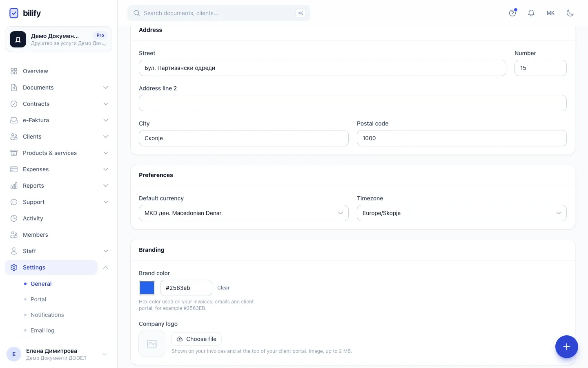Click the Expenses card icon
Image resolution: width=588 pixels, height=368 pixels.
click(14, 169)
